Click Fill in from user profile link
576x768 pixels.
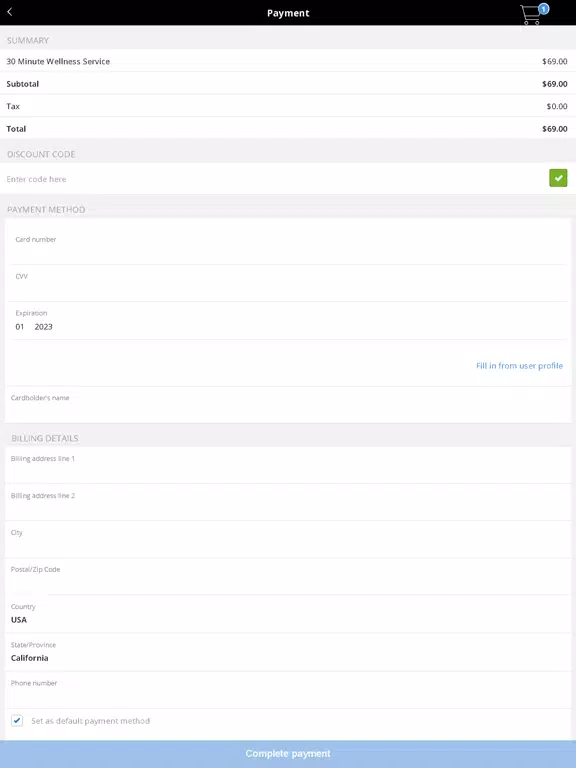point(519,365)
